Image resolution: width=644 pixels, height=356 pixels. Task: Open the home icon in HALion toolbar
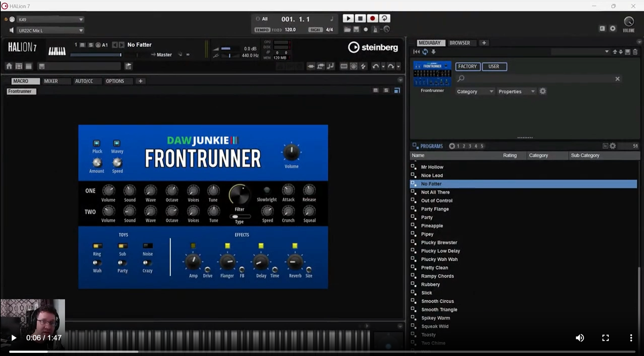point(9,66)
